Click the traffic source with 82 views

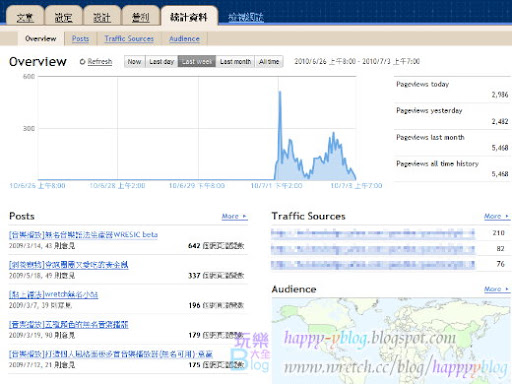click(373, 249)
